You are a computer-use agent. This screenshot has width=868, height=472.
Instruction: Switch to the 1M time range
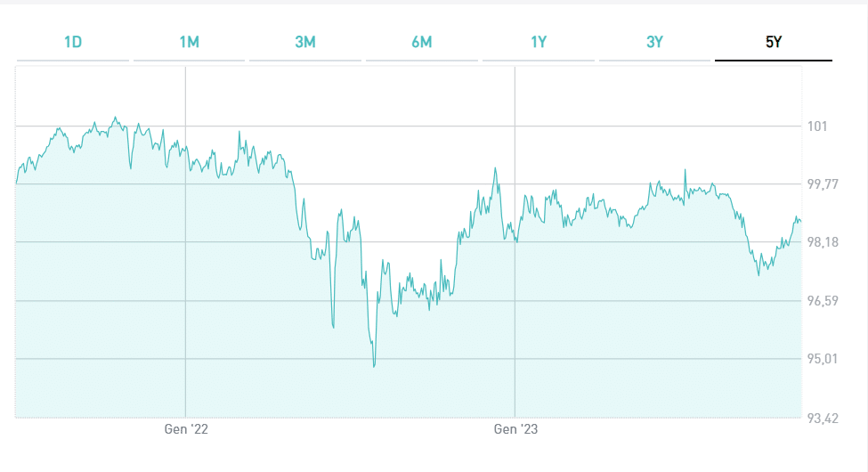190,42
